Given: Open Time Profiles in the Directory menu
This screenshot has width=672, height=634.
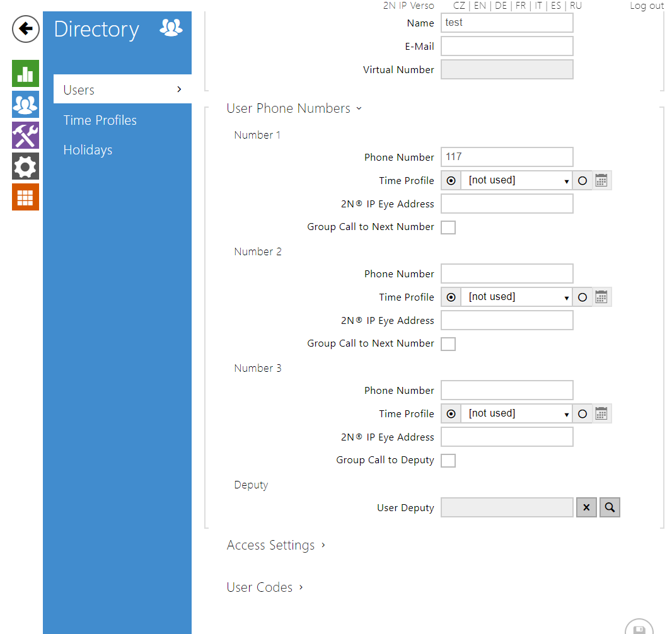Looking at the screenshot, I should [x=100, y=120].
